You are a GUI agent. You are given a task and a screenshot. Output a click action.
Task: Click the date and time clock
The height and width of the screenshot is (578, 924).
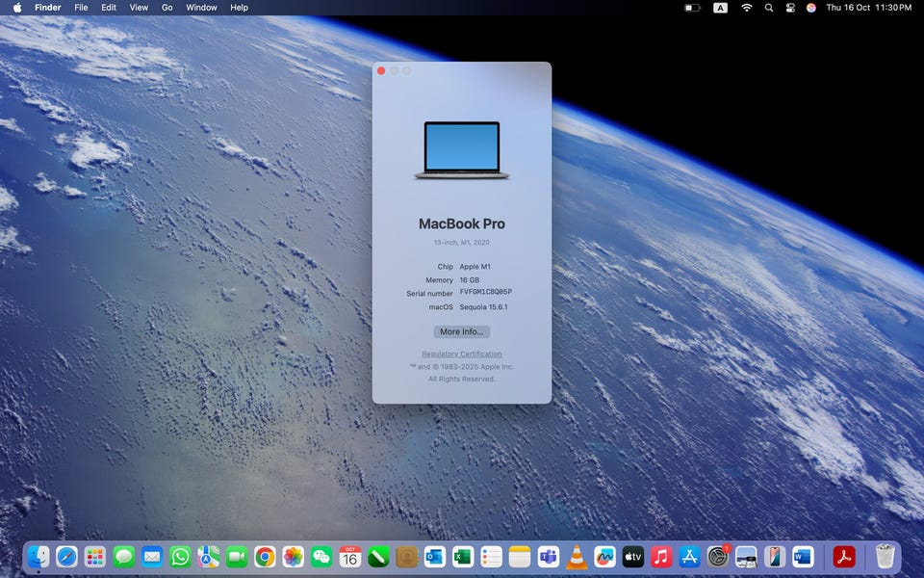(868, 8)
